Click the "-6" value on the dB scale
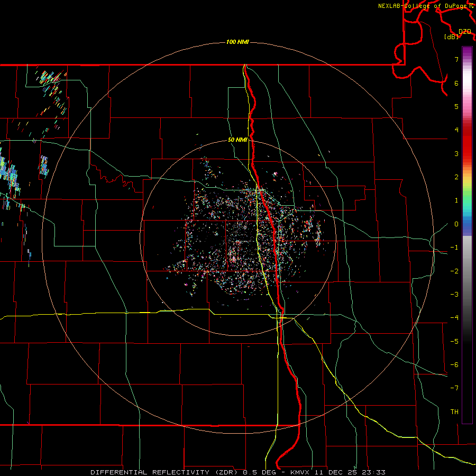The image size is (476, 476). coord(454,365)
